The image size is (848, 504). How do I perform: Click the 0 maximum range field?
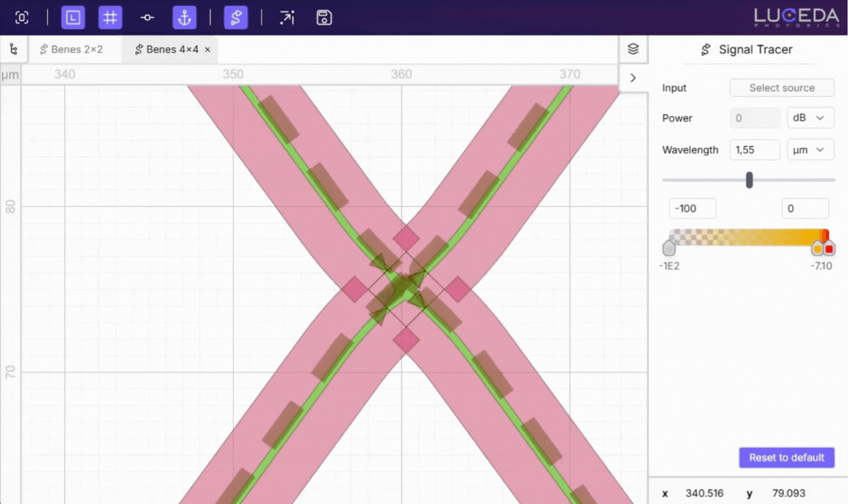pos(805,209)
